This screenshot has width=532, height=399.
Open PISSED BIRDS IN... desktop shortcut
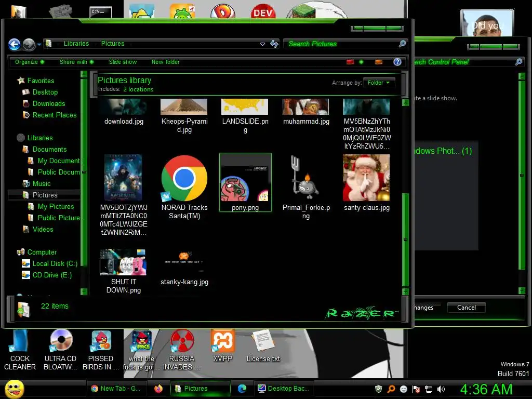click(x=101, y=350)
